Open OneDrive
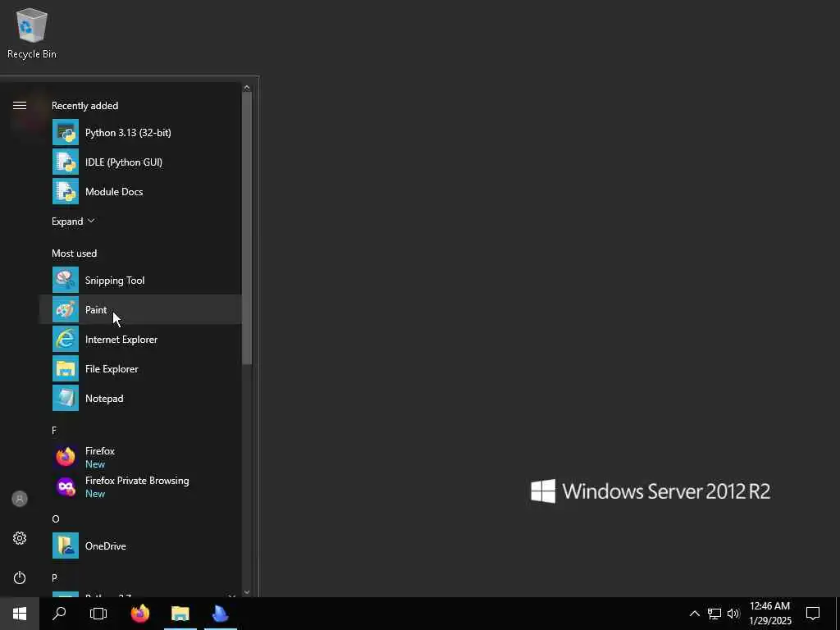The width and height of the screenshot is (840, 630). (140, 546)
